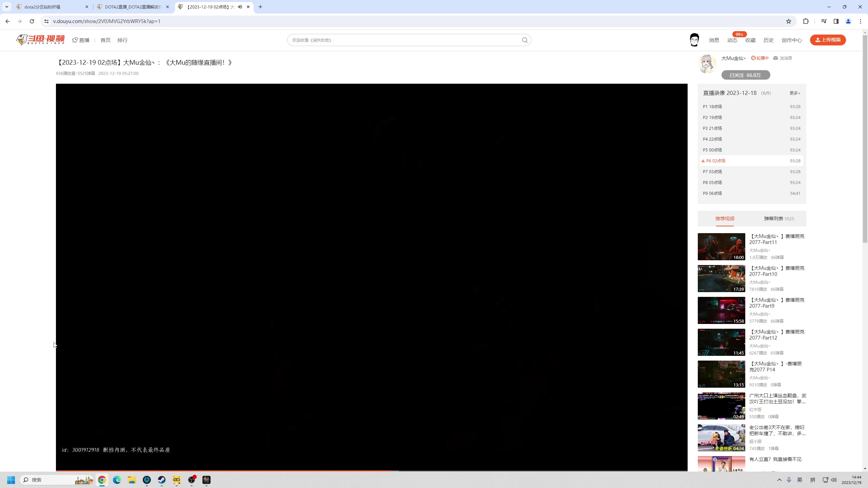The image size is (868, 488).
Task: Open Steam from the taskbar
Action: 162,480
